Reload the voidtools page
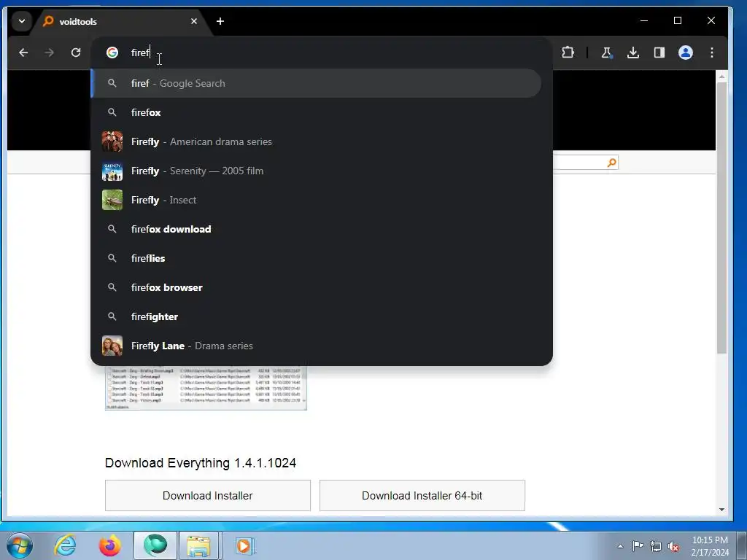Screen dimensions: 747x560 coord(76,52)
